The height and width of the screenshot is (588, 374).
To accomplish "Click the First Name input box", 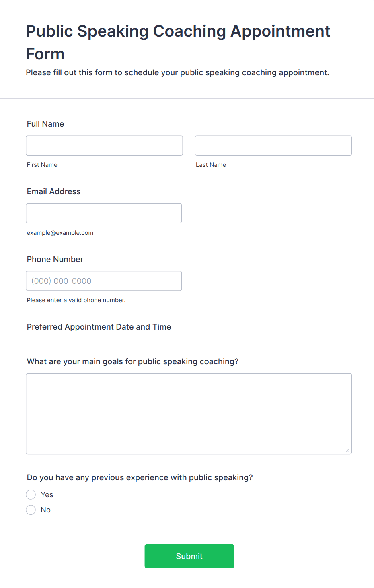I will [x=104, y=145].
